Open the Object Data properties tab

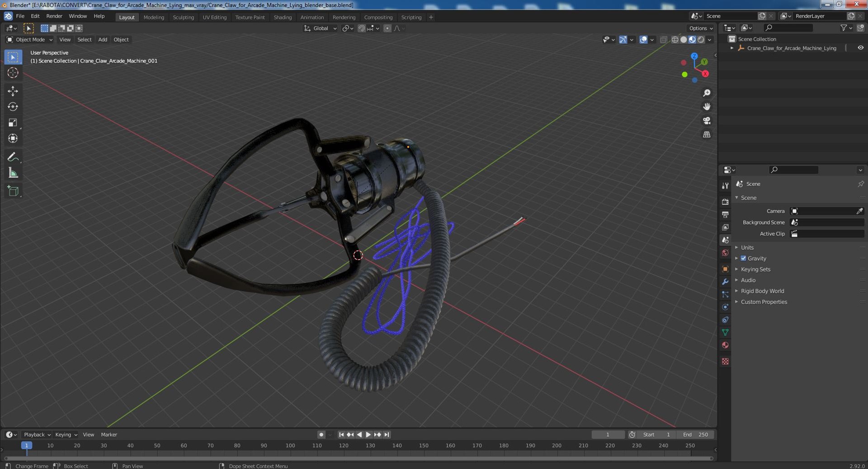(x=725, y=332)
